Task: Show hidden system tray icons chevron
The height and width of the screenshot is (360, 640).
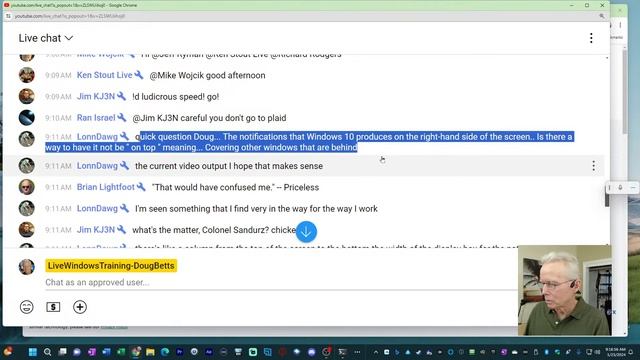Action: point(376,352)
